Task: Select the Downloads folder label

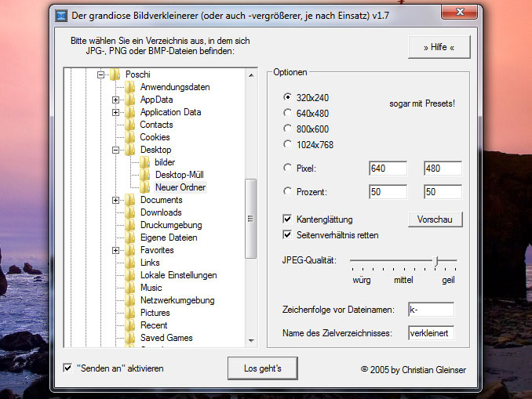Action: point(161,212)
